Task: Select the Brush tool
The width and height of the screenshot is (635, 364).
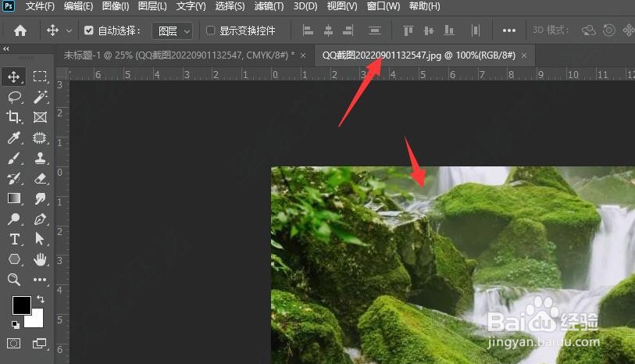Action: click(x=14, y=158)
